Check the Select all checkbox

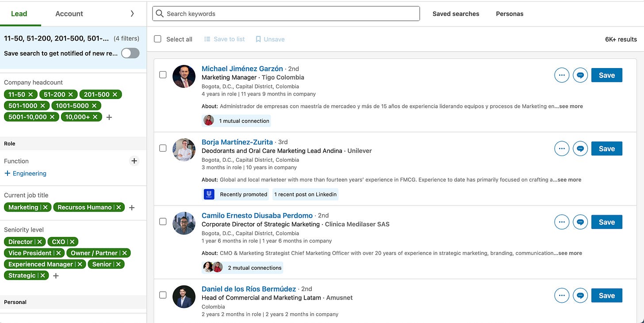tap(157, 39)
